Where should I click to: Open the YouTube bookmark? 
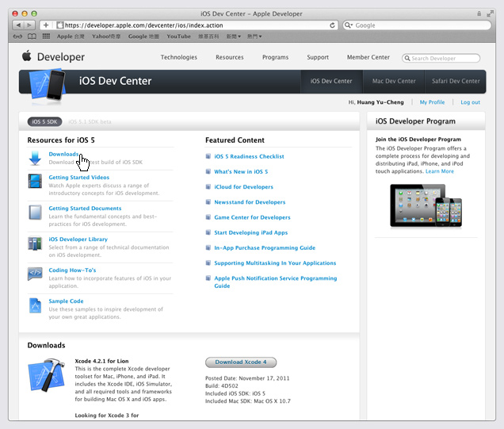point(179,36)
